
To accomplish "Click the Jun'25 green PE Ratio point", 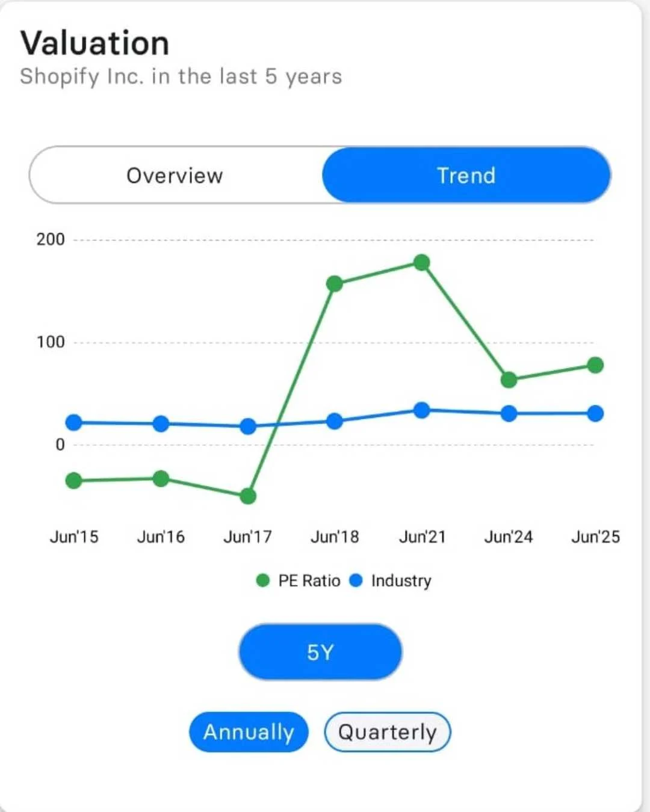I will click(x=595, y=365).
